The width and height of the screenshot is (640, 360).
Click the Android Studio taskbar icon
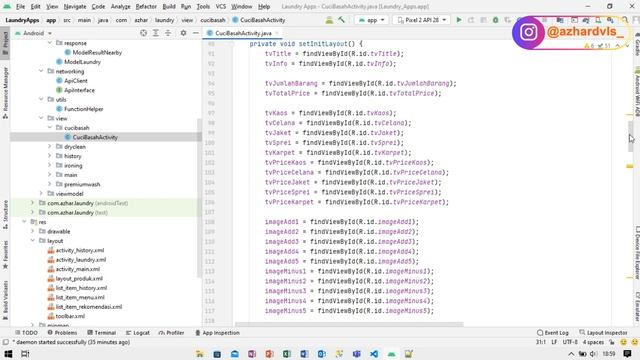click(391, 354)
